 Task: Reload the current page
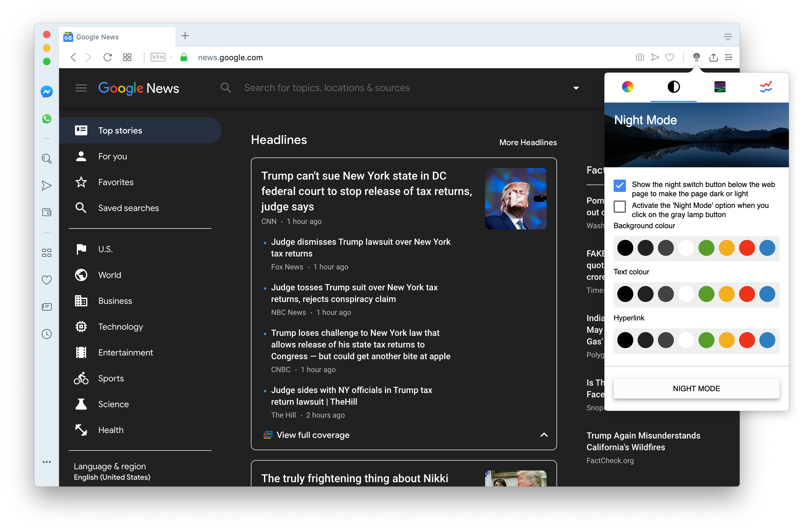tap(108, 57)
